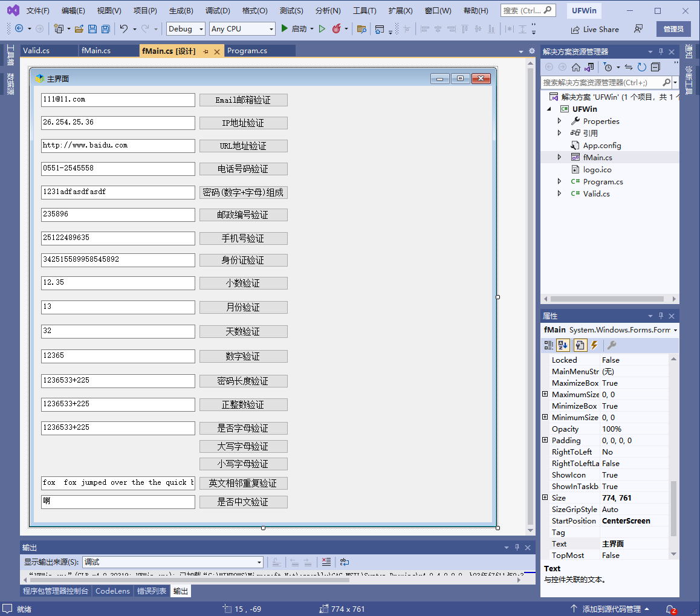Click the feedback person icon beside Live Share
700x616 pixels.
coord(638,28)
